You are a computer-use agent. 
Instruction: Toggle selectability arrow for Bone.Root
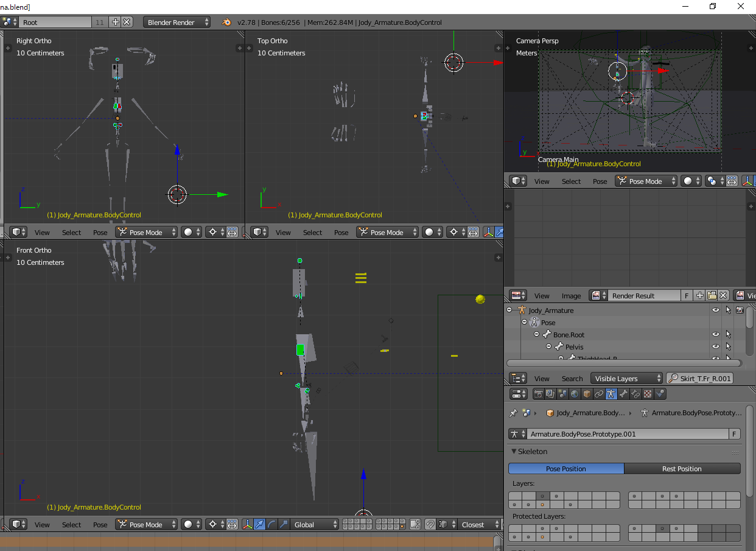(728, 334)
